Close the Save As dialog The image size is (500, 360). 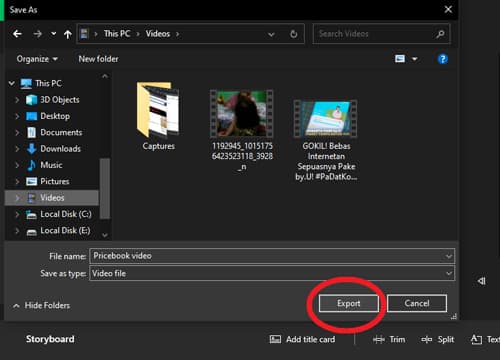[448, 9]
